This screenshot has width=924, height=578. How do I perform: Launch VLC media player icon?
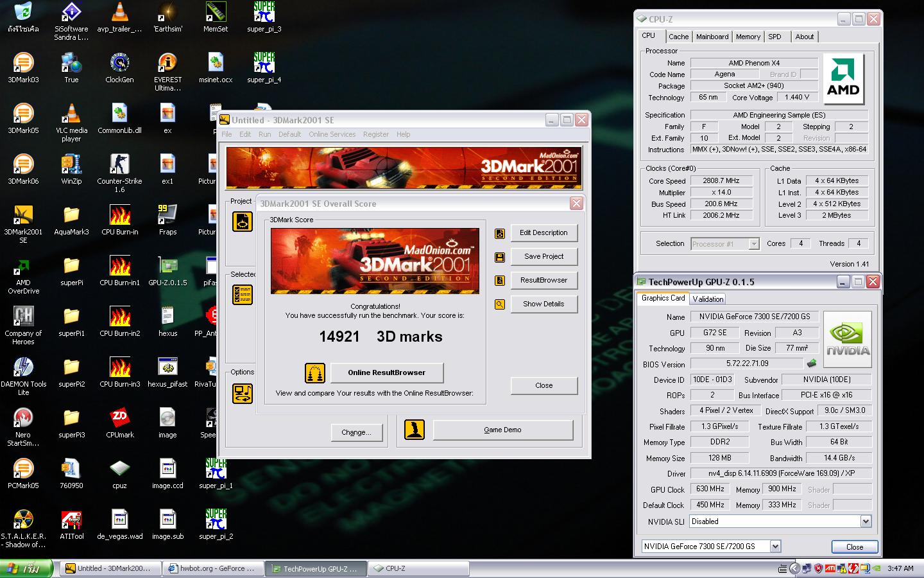coord(71,122)
